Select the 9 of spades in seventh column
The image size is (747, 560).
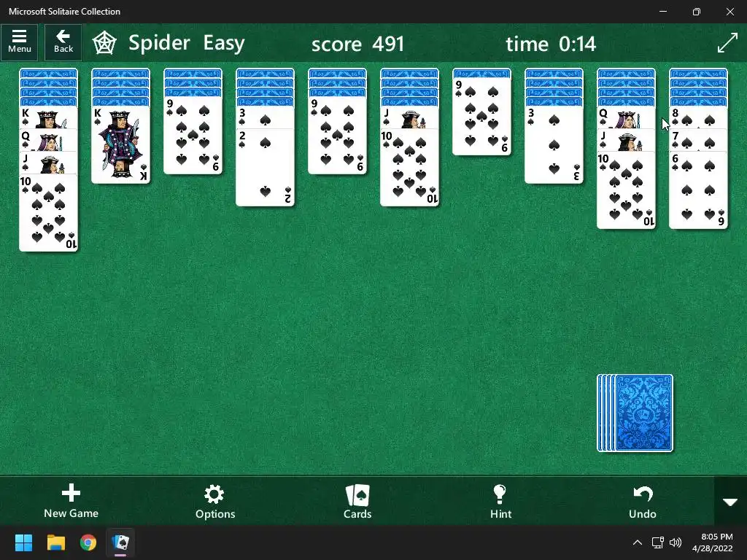(481, 117)
